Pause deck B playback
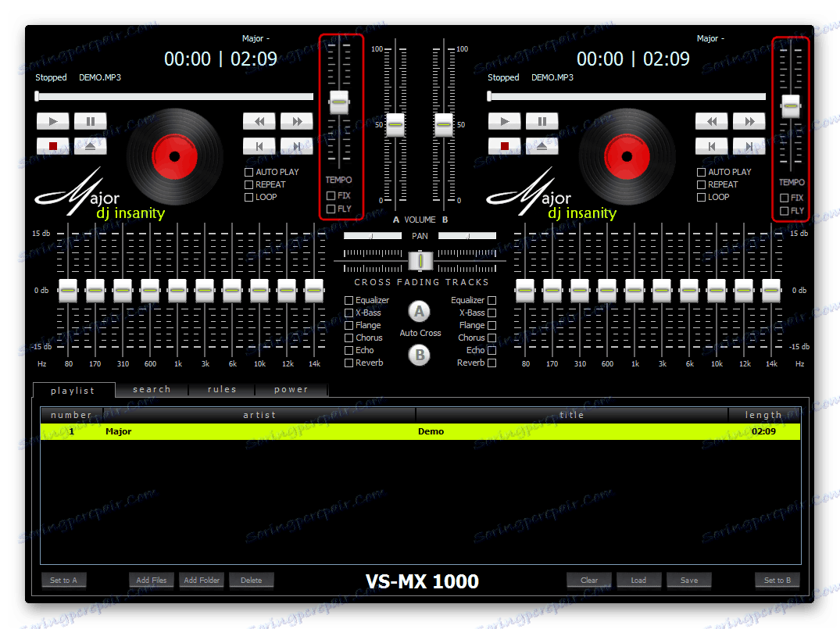This screenshot has width=840, height=629. pyautogui.click(x=542, y=121)
